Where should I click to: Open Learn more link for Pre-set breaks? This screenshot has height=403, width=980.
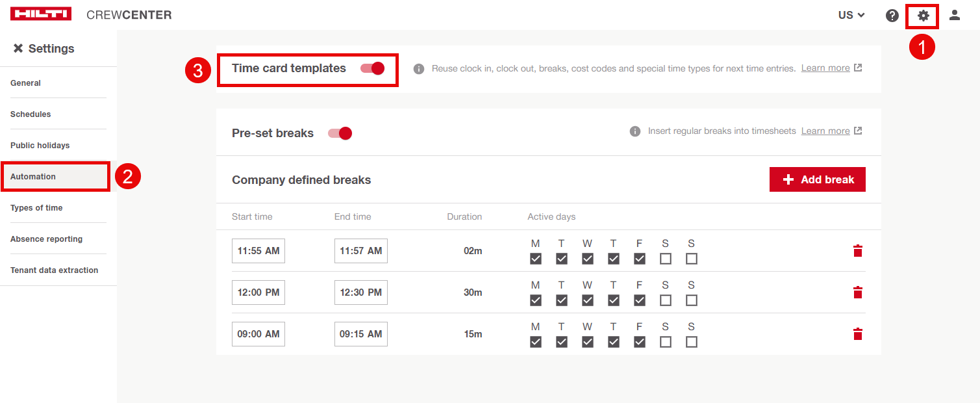(x=825, y=131)
